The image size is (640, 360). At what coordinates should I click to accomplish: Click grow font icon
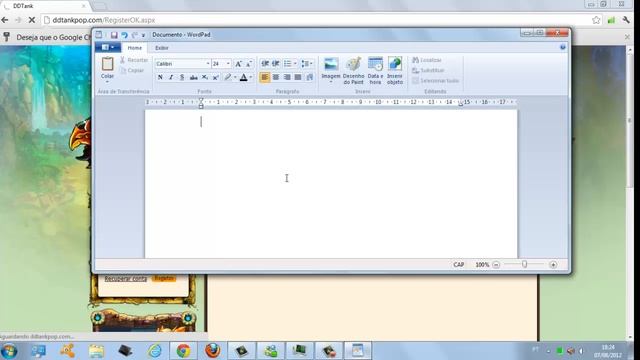[x=238, y=64]
